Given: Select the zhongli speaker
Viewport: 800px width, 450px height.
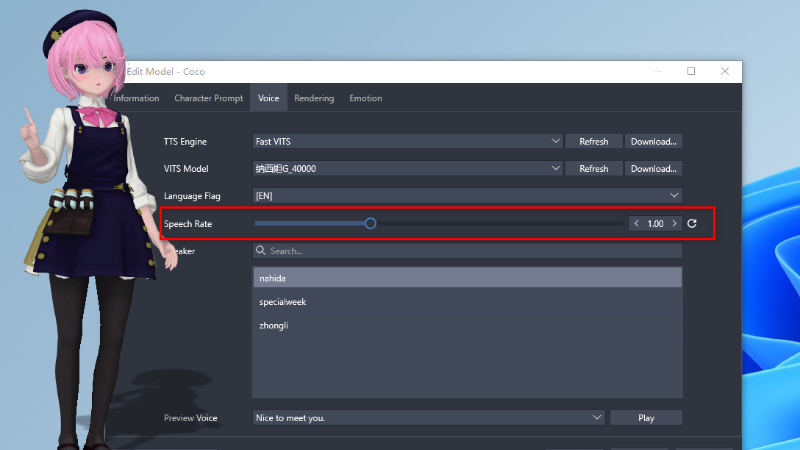Looking at the screenshot, I should click(x=467, y=325).
